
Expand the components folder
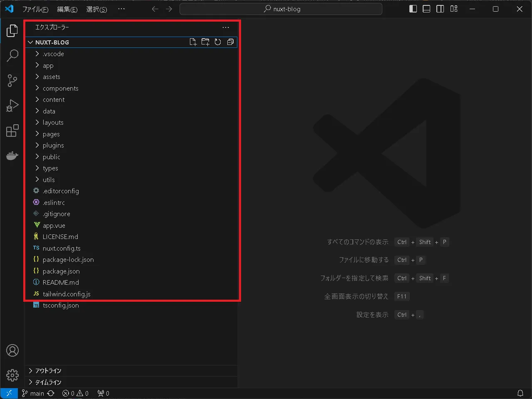[131, 88]
